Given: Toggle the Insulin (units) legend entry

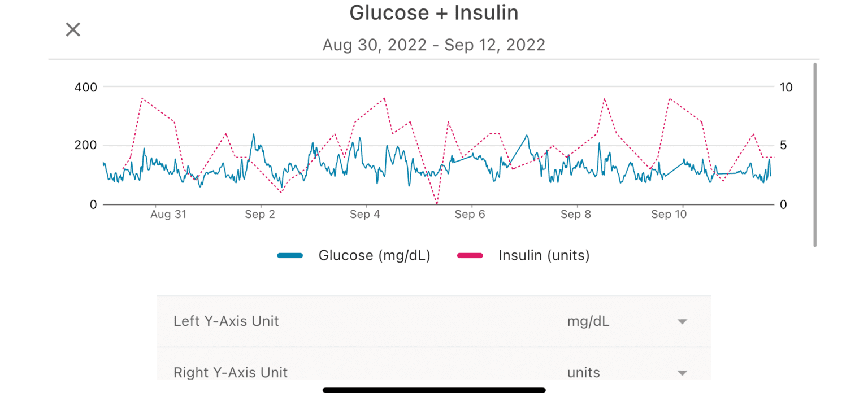Looking at the screenshot, I should 544,255.
